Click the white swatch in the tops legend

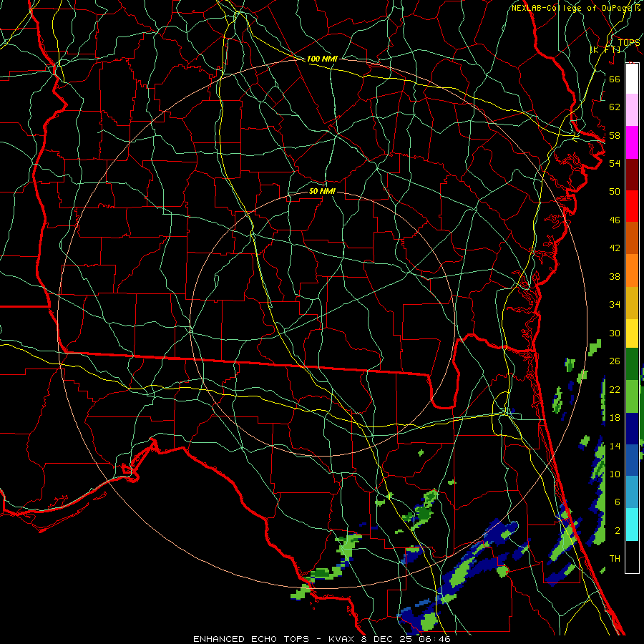(632, 79)
